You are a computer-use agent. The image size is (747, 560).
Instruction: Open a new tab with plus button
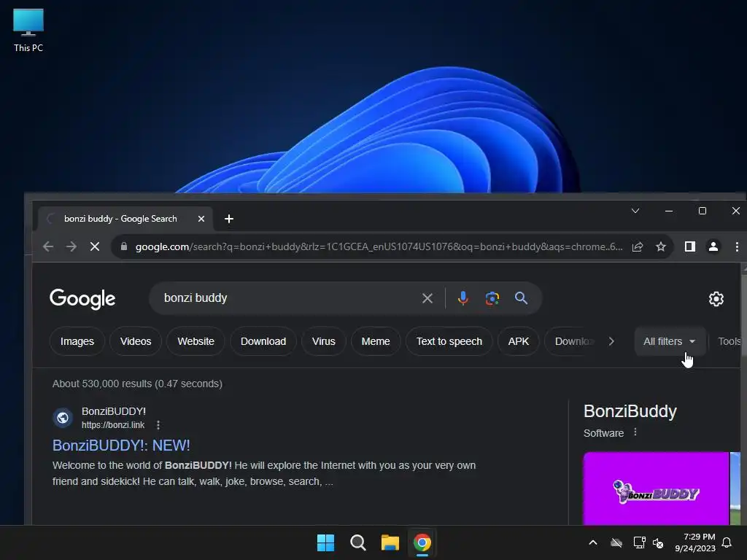228,219
